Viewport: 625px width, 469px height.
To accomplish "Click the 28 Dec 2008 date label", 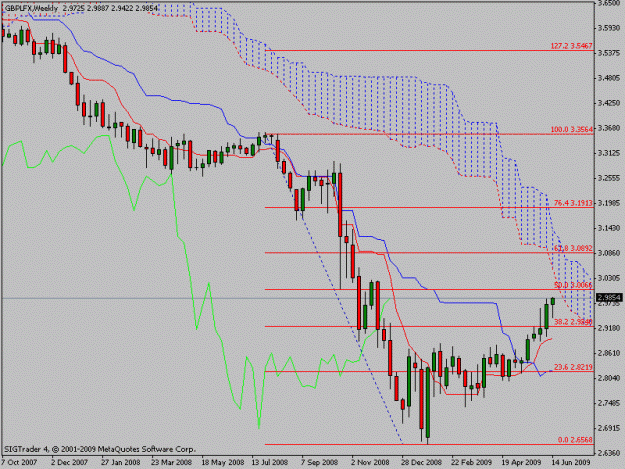I will point(421,462).
